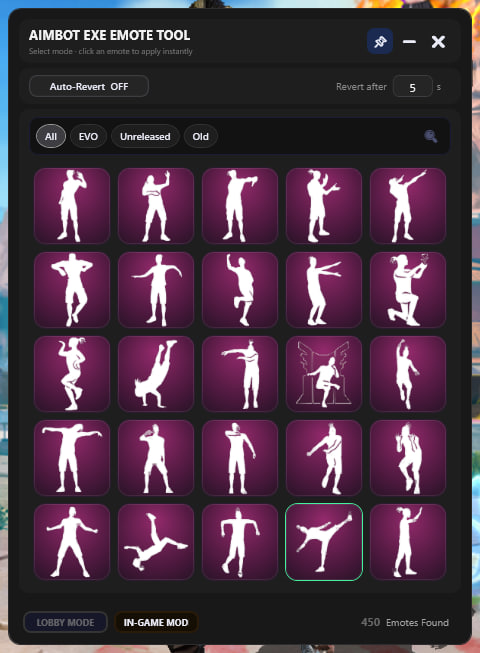
Task: Choose the wide-stance figure with hand near head
Action: pyautogui.click(x=156, y=458)
